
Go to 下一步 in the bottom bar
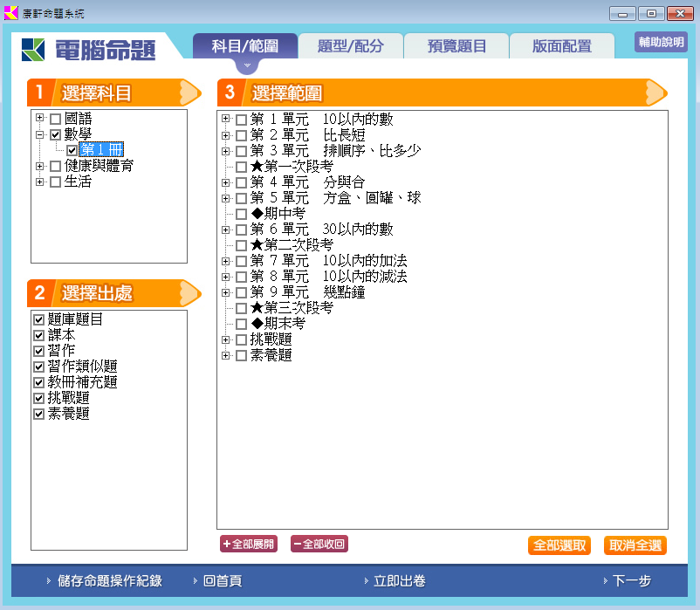pos(631,581)
